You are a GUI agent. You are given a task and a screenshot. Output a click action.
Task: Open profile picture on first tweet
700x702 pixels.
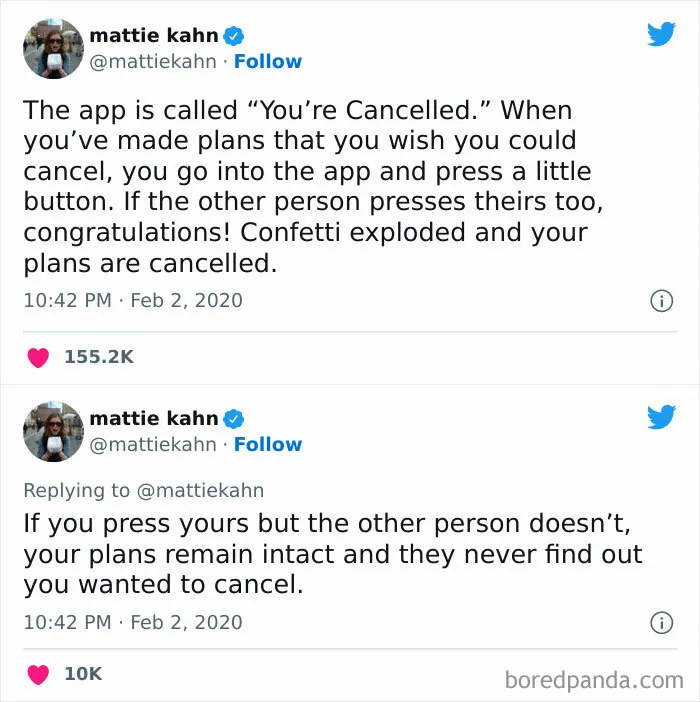coord(53,48)
